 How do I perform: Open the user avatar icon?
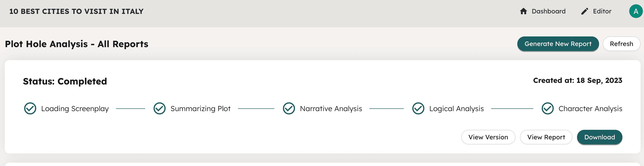point(636,11)
